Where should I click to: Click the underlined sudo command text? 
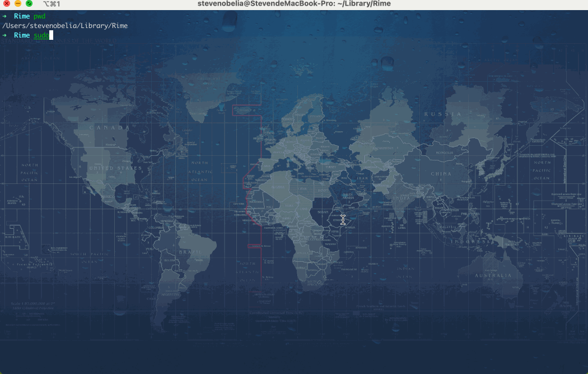pyautogui.click(x=41, y=35)
